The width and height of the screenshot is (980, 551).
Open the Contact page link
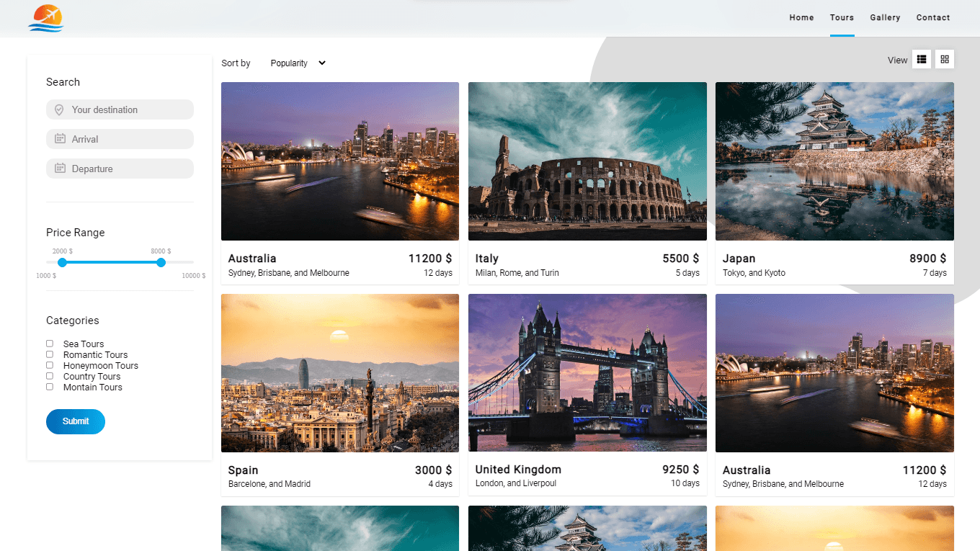pos(933,18)
